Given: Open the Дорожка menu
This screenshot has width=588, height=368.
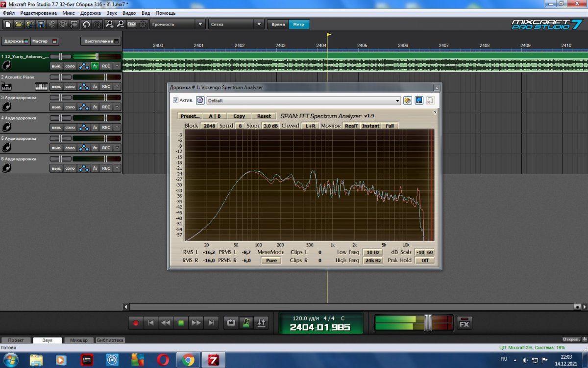Looking at the screenshot, I should pos(91,13).
